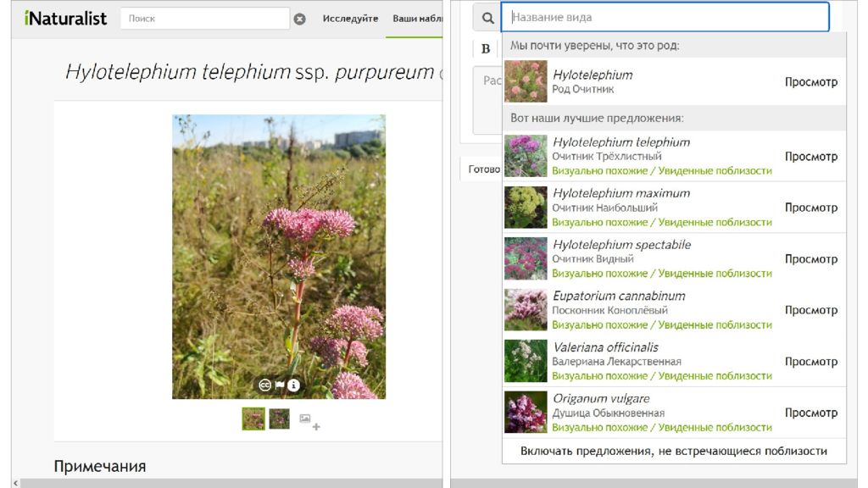The image size is (868, 488).
Task: Toggle bold with the B button
Action: [486, 48]
